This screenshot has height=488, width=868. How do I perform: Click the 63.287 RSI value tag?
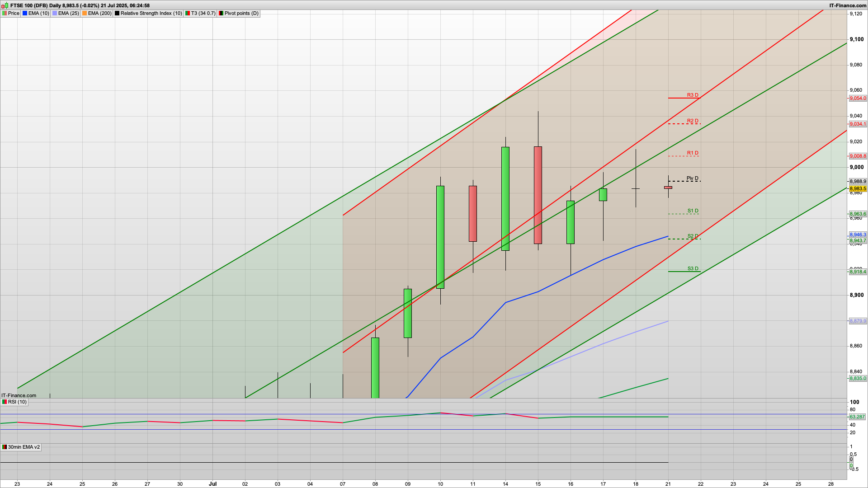[857, 417]
